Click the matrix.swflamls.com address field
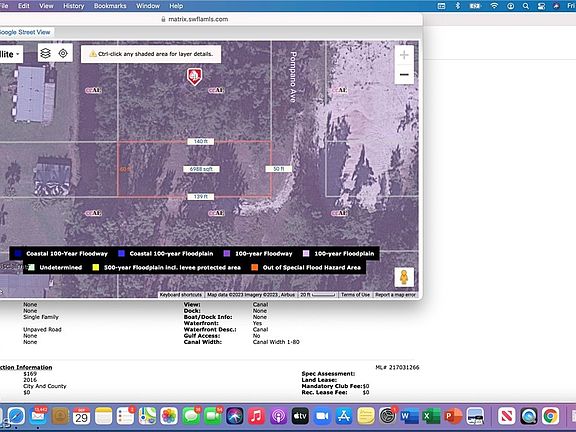The height and width of the screenshot is (432, 576). coord(195,19)
